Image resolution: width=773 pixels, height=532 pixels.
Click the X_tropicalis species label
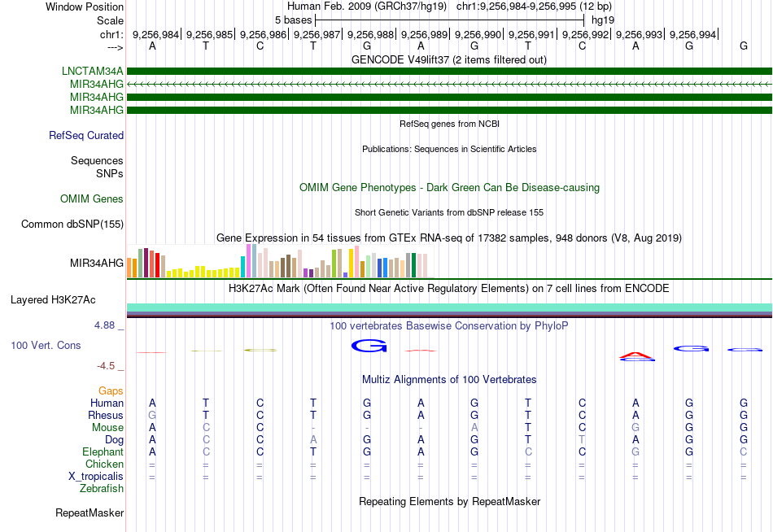click(x=96, y=477)
